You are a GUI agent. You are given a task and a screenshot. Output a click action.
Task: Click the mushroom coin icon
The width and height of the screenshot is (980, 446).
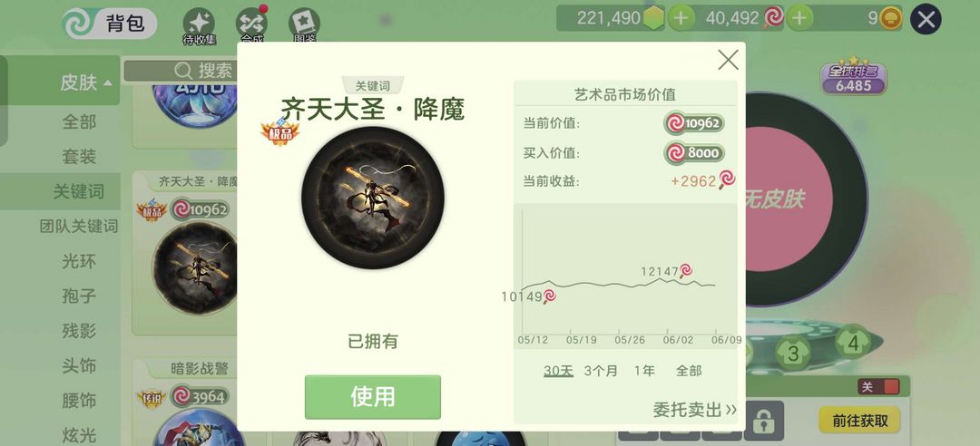[891, 19]
